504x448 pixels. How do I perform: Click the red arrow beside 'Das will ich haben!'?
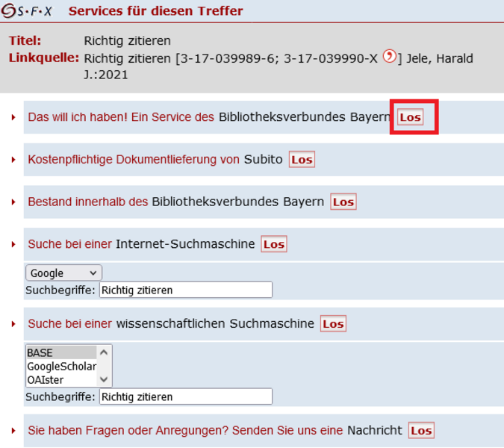(x=13, y=118)
